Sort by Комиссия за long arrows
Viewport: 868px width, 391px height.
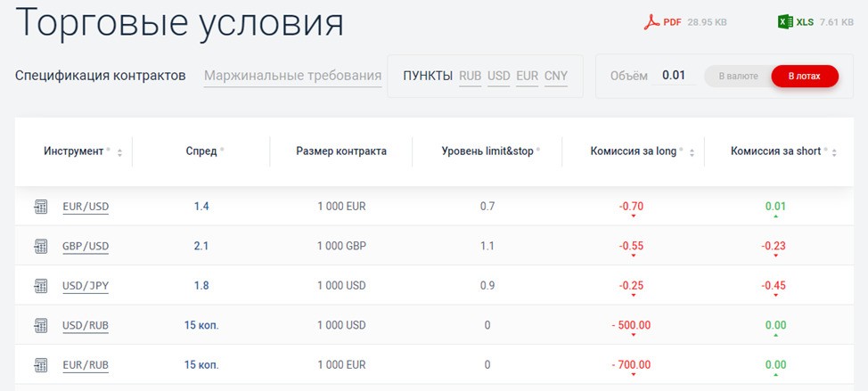click(x=692, y=152)
